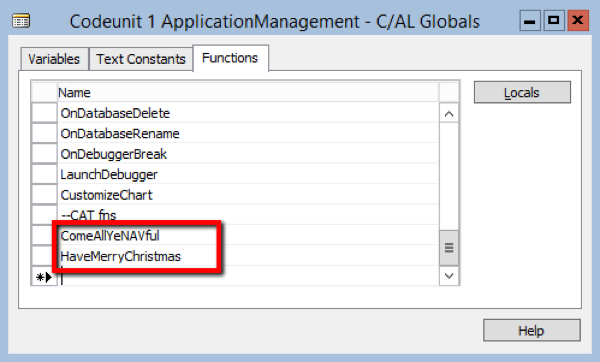Open the window system menu icon
The image size is (600, 362).
(x=21, y=21)
